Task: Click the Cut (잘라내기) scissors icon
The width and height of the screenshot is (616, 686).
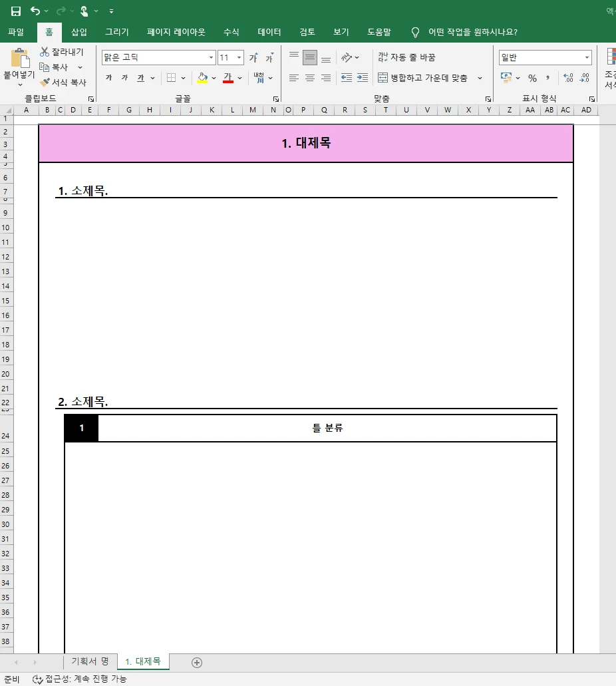Action: [x=44, y=52]
